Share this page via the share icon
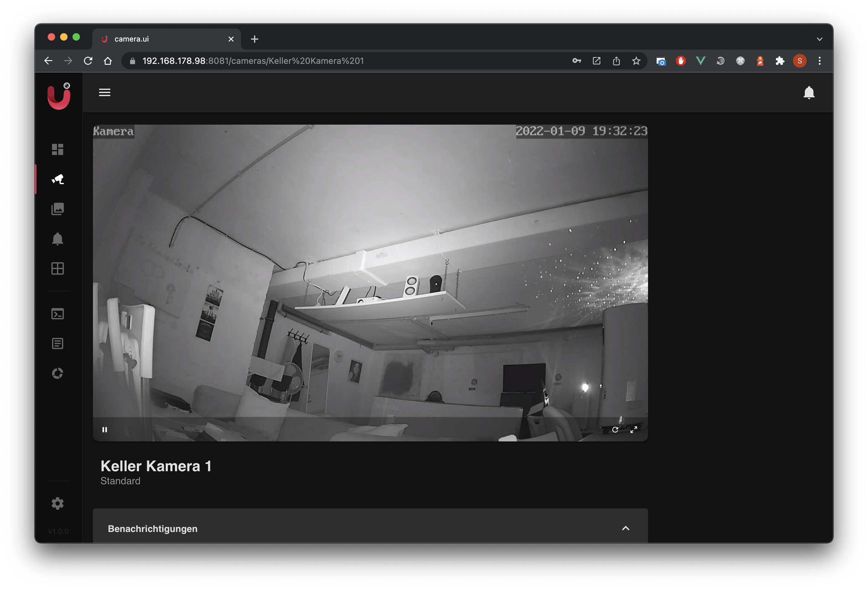 pyautogui.click(x=616, y=61)
